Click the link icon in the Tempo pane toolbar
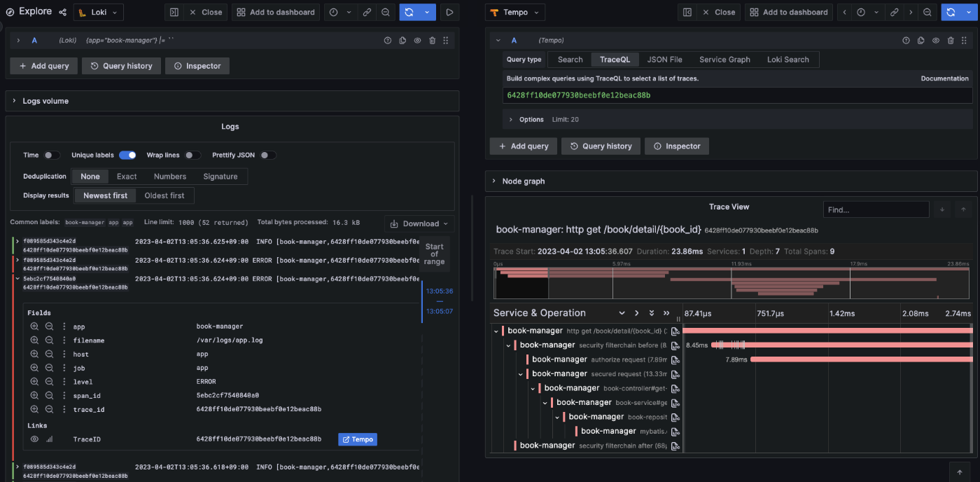The height and width of the screenshot is (482, 980). pyautogui.click(x=894, y=12)
